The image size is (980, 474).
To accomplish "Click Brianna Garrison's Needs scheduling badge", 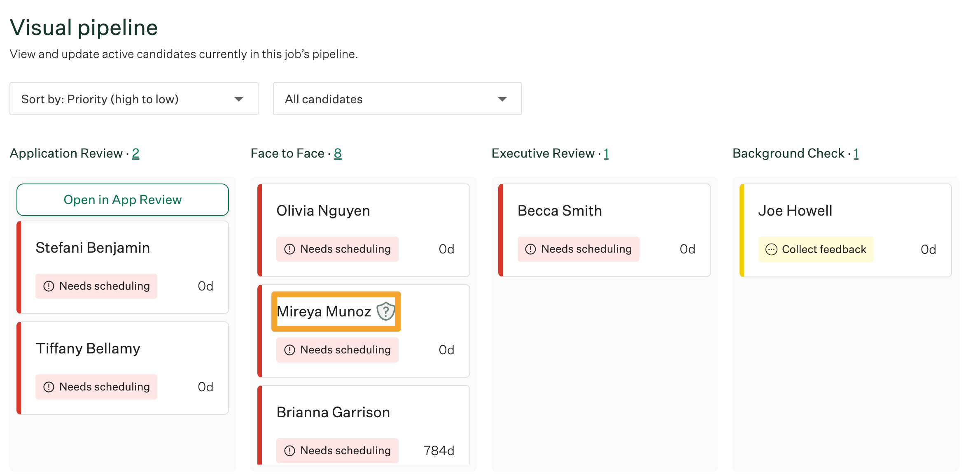I will (337, 451).
